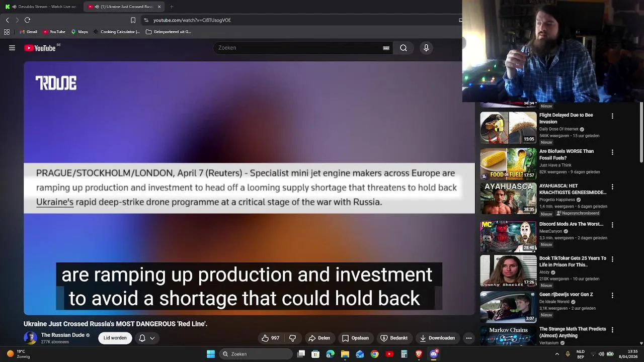Screen dimensions: 644x362
Task: Open Brave browser from taskbar
Action: [x=419, y=354]
